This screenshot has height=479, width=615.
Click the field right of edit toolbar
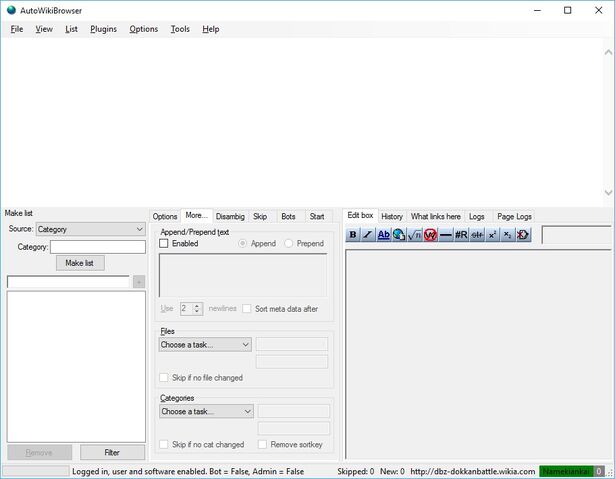(x=577, y=235)
